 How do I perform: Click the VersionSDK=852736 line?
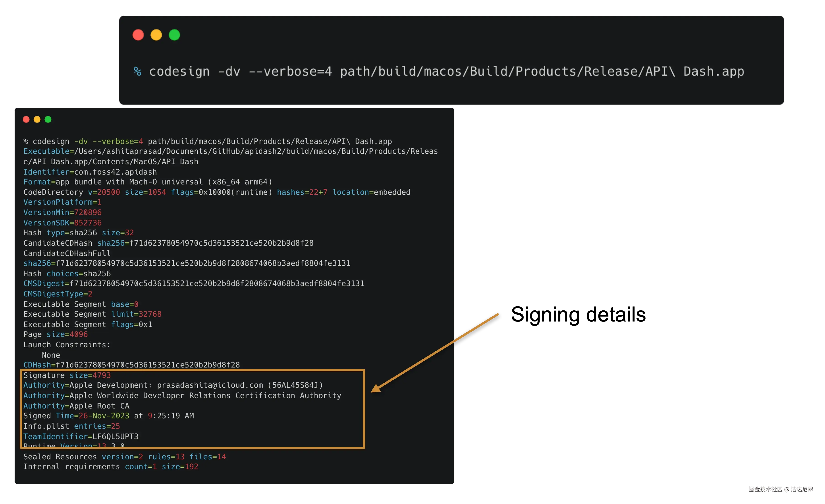point(62,223)
